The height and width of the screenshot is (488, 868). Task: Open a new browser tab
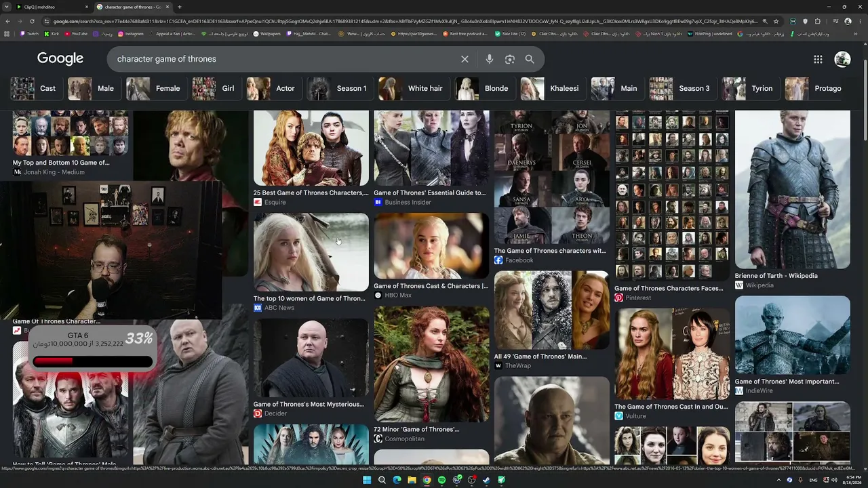pos(179,7)
